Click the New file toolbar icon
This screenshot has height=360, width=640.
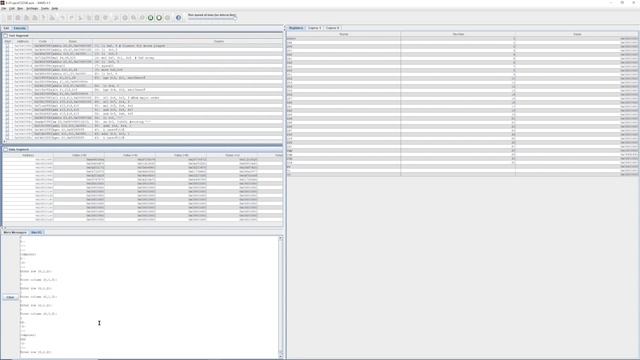[9, 18]
